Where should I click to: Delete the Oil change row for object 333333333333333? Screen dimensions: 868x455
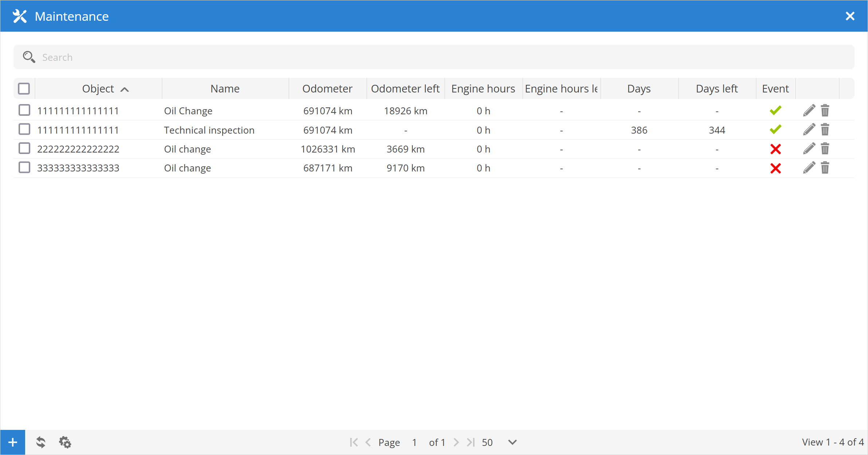825,168
